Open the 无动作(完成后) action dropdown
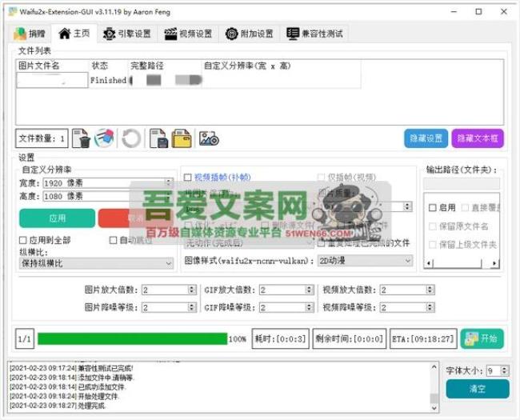The width and height of the screenshot is (520, 420). pyautogui.click(x=249, y=243)
